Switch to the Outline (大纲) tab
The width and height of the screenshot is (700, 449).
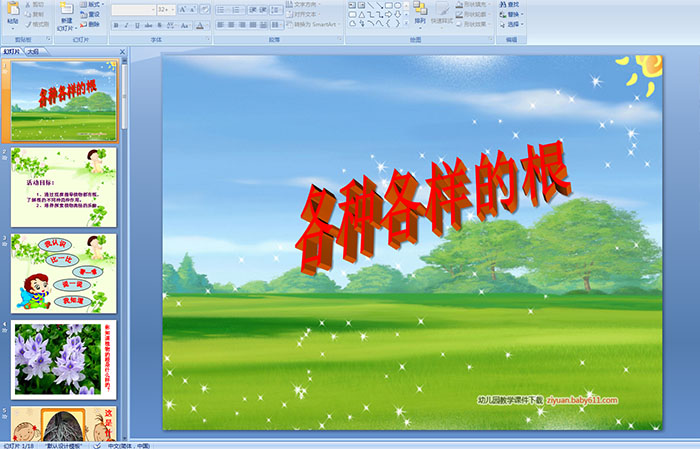pyautogui.click(x=34, y=50)
